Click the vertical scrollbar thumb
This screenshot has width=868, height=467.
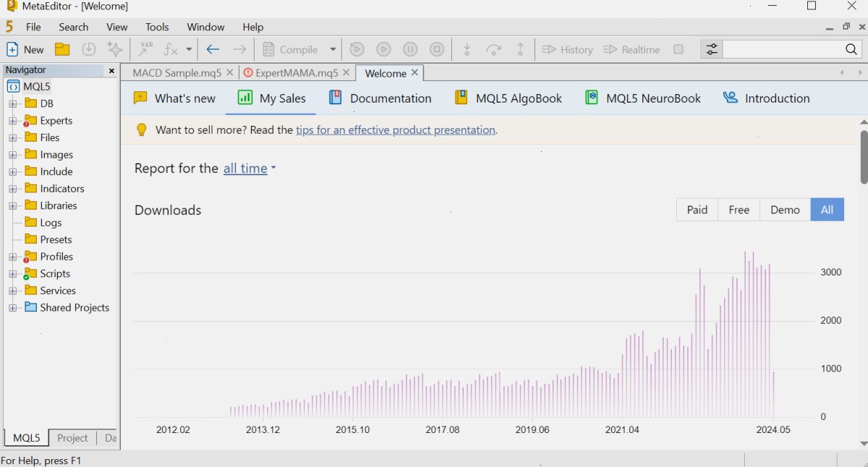(864, 157)
